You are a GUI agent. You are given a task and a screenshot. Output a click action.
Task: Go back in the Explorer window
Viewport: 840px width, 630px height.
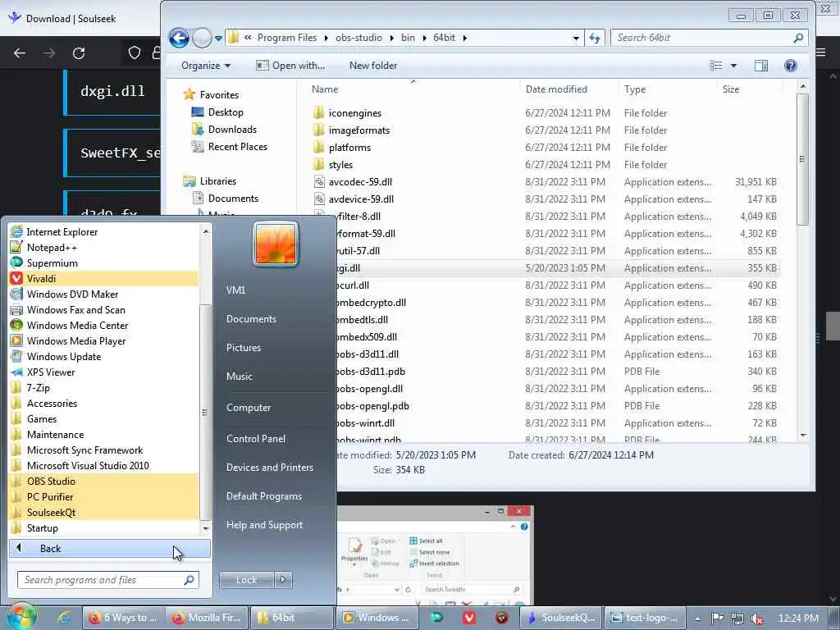click(x=179, y=38)
